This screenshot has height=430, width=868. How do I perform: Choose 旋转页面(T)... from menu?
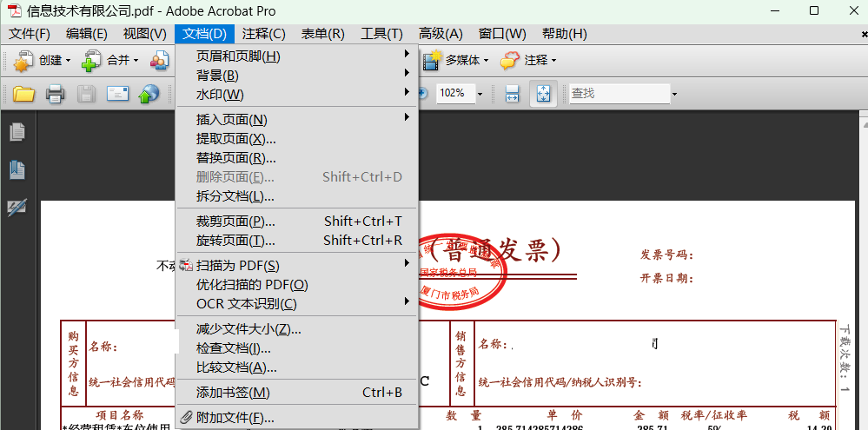[296, 241]
